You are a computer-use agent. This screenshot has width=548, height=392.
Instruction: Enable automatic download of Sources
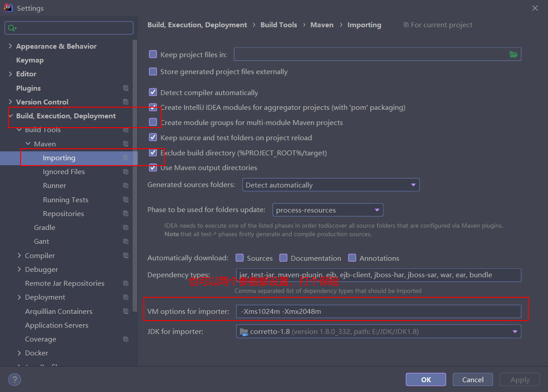(x=240, y=258)
